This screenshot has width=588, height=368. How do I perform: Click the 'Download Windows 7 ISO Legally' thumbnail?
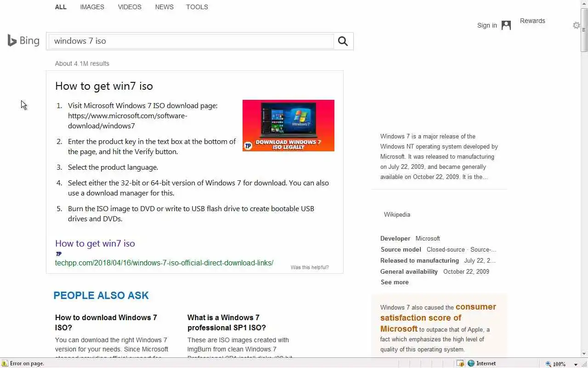coord(288,126)
